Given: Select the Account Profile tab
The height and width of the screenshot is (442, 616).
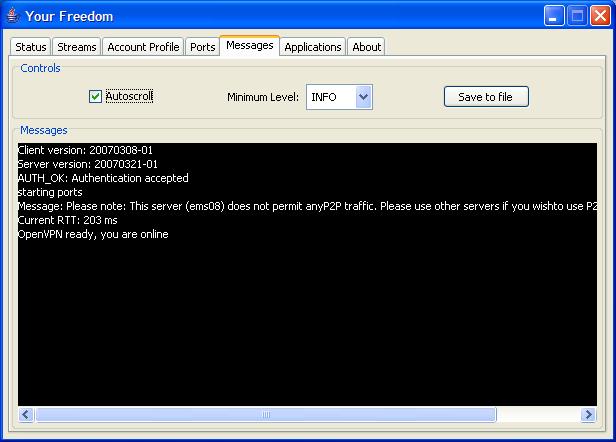Looking at the screenshot, I should pyautogui.click(x=143, y=47).
